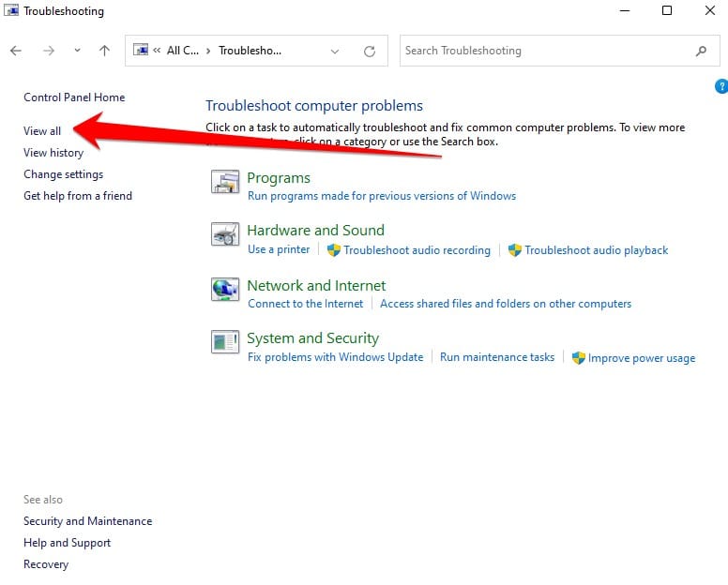Viewport: 728px width, 585px height.
Task: Choose Get help from a friend
Action: 78,196
